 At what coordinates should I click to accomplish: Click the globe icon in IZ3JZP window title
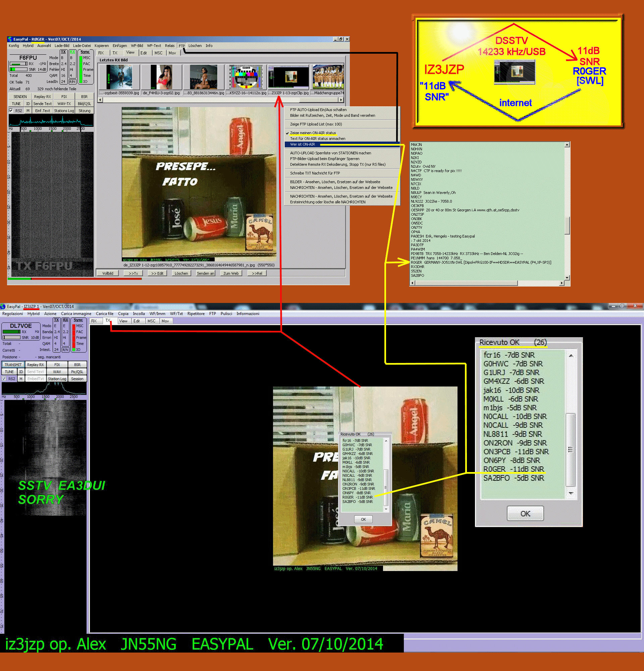pyautogui.click(x=3, y=306)
